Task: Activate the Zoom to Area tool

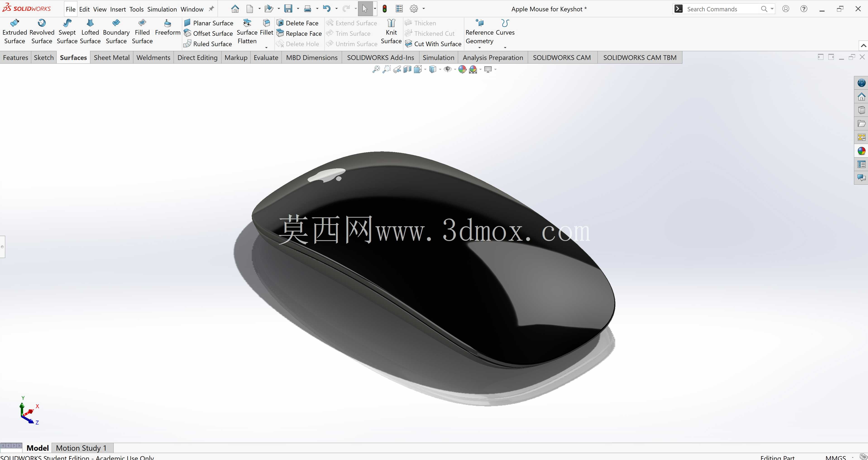Action: [x=387, y=69]
